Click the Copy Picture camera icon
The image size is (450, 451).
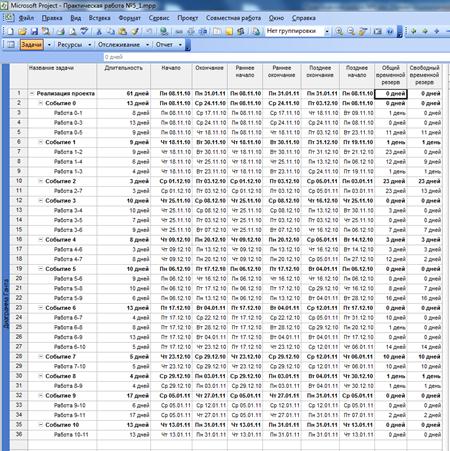click(x=377, y=31)
